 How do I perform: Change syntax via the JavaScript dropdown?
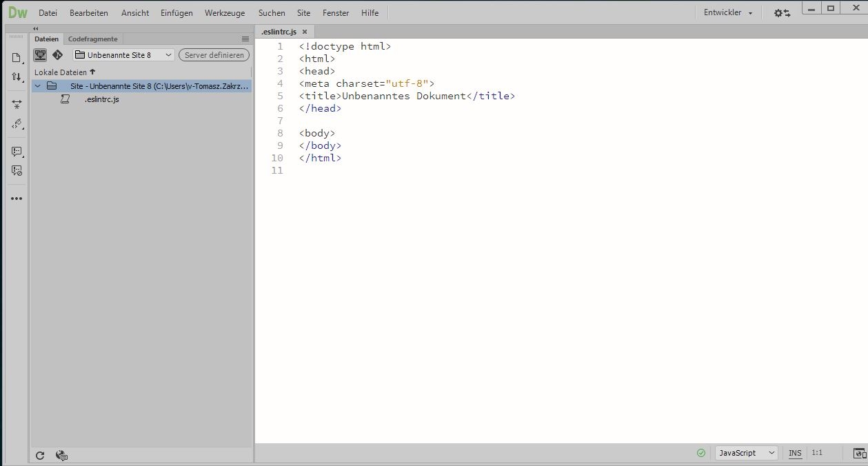point(745,453)
